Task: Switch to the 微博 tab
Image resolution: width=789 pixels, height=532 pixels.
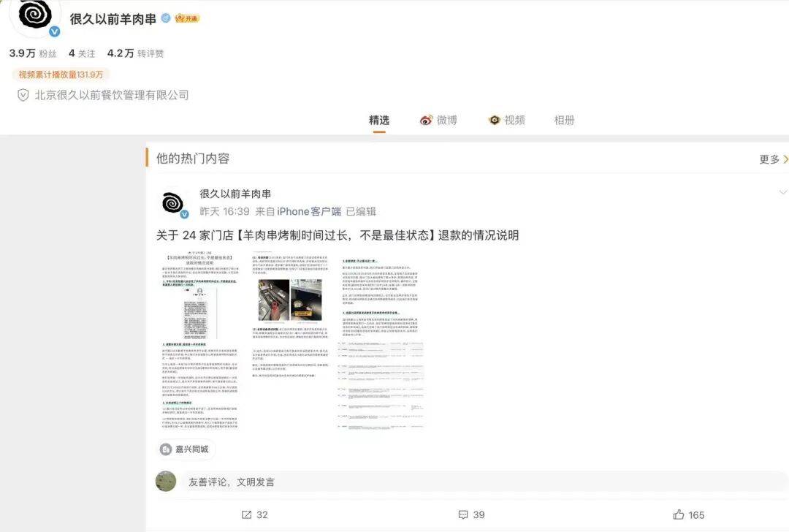Action: click(438, 121)
